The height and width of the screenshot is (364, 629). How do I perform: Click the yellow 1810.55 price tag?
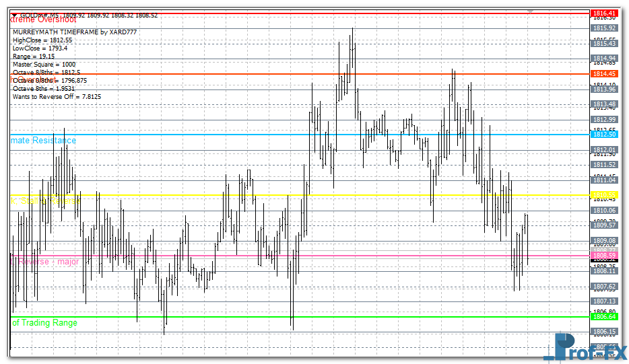(603, 195)
